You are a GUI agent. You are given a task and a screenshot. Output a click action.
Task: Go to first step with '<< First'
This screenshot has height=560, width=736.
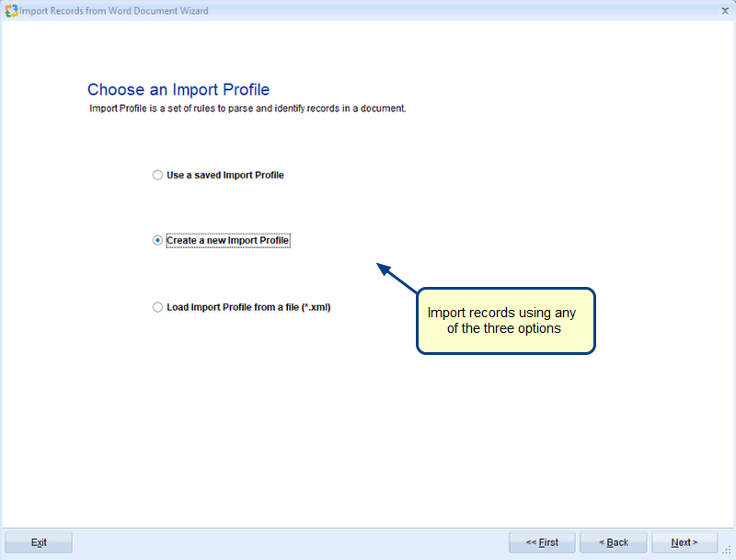click(542, 543)
